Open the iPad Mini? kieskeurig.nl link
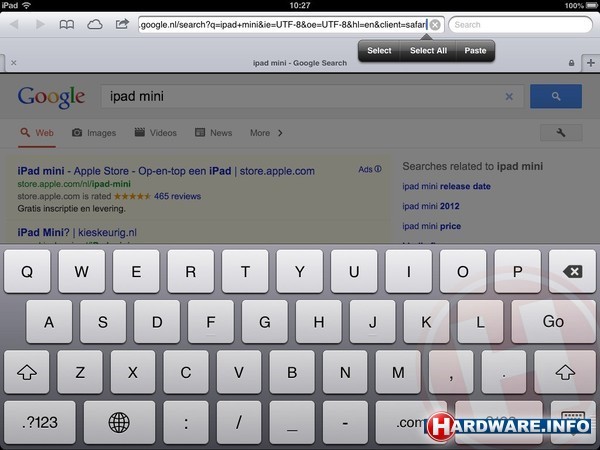This screenshot has width=600, height=450. 77,233
